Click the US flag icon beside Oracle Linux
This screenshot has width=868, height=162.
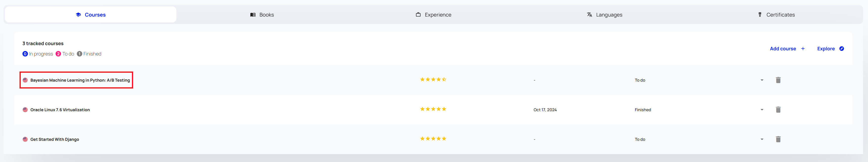(25, 109)
